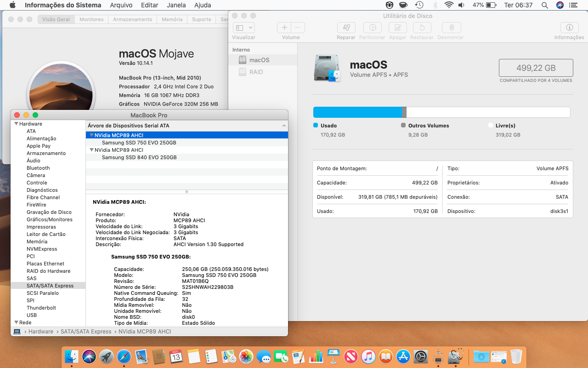This screenshot has height=368, width=588.
Task: Open Disk Utility stethoscope icon in the Dock
Action: [456, 356]
